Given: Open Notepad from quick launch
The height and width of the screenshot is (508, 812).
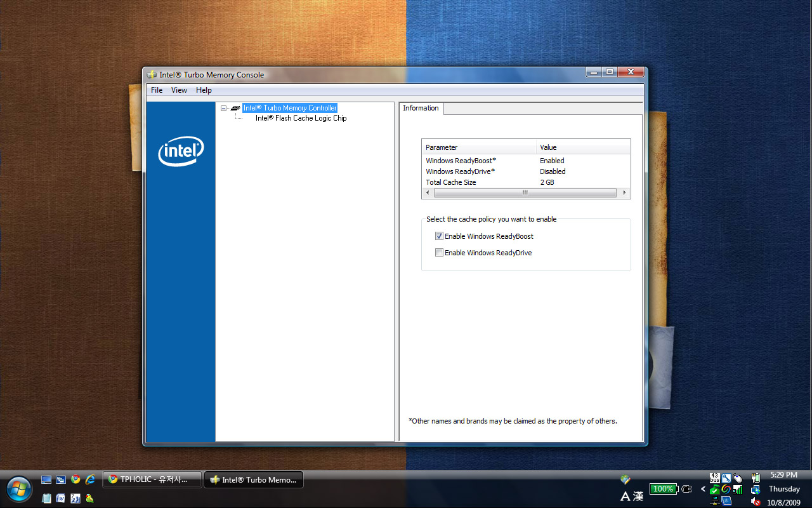Looking at the screenshot, I should 46,498.
